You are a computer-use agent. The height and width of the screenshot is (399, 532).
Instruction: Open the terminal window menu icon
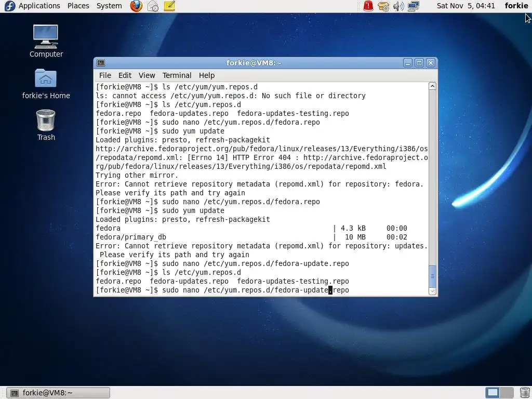point(101,63)
